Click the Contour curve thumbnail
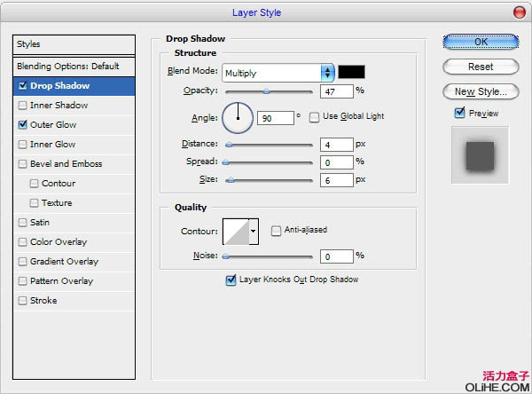This screenshot has width=532, height=394. 236,232
